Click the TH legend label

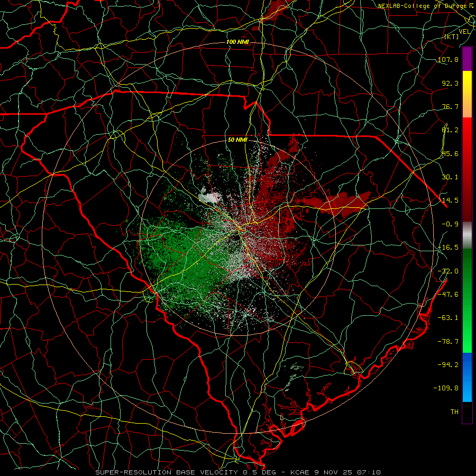point(454,412)
